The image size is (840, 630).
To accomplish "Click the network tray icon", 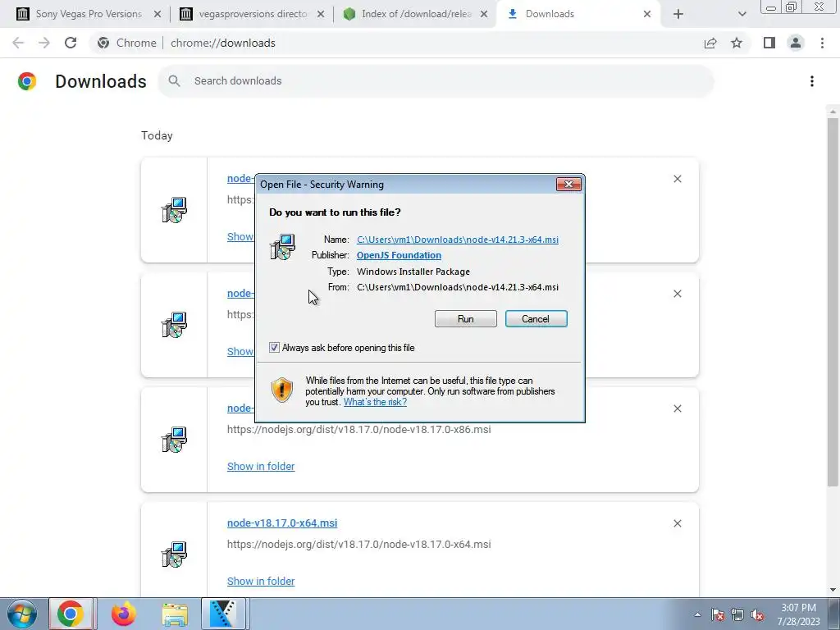I will (737, 614).
